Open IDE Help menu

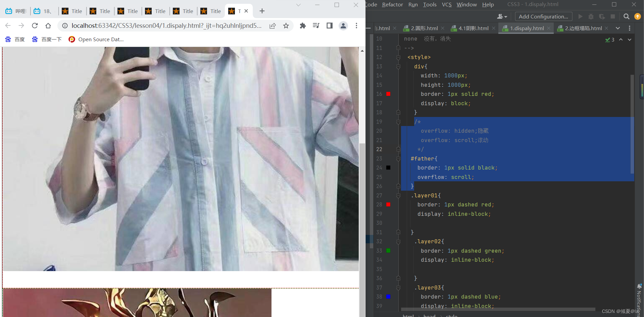488,5
